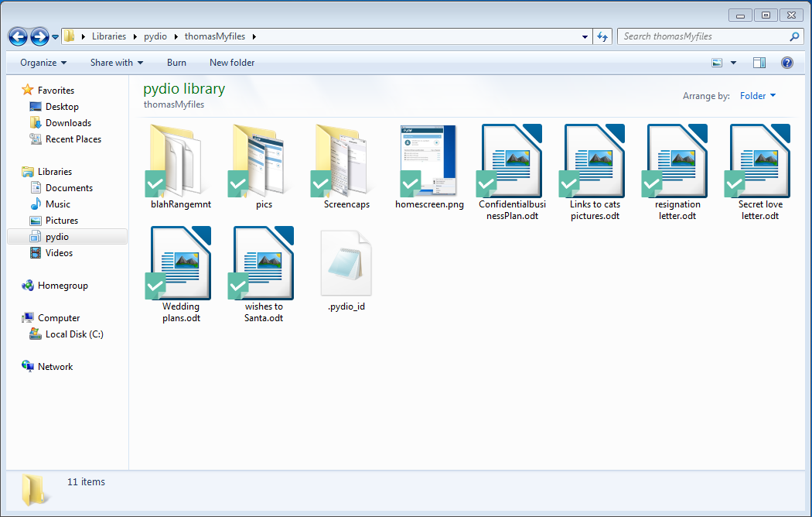
Task: Click thomasMyfiles in the breadcrumb path
Action: [215, 36]
